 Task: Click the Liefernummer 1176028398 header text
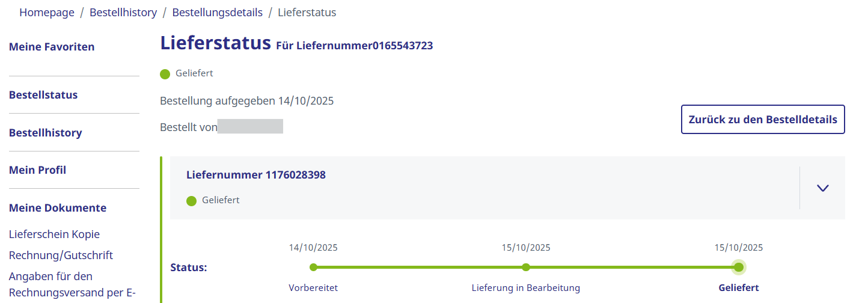coord(256,175)
